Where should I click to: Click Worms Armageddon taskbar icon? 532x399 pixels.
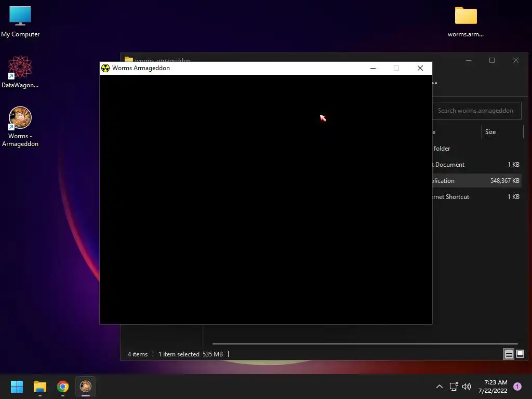click(86, 387)
